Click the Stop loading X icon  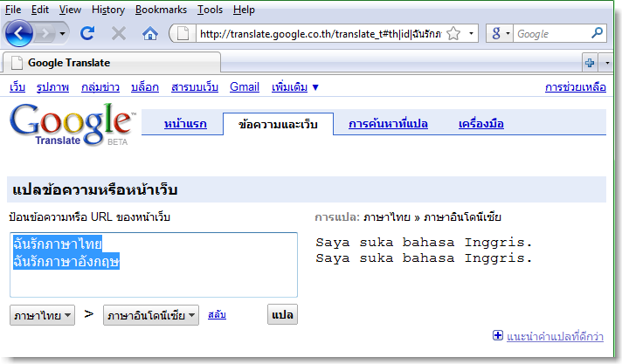coord(118,34)
